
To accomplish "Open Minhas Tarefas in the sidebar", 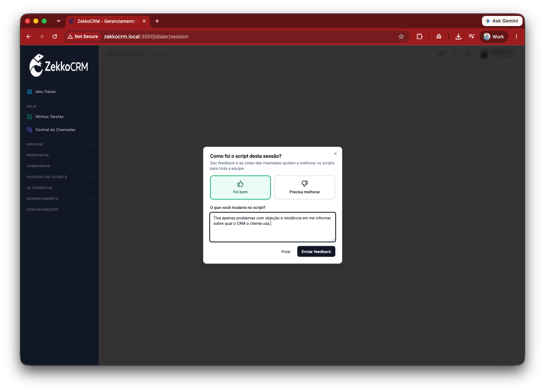I will (59, 117).
